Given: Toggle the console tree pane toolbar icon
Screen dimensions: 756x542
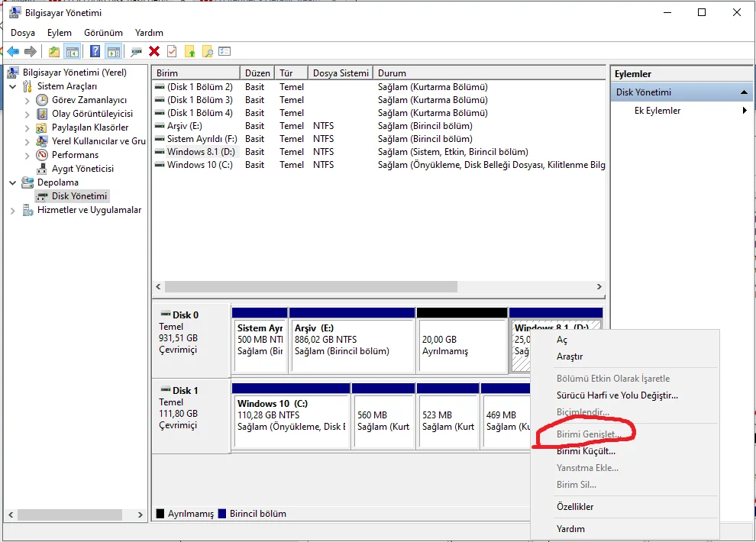Looking at the screenshot, I should [73, 51].
